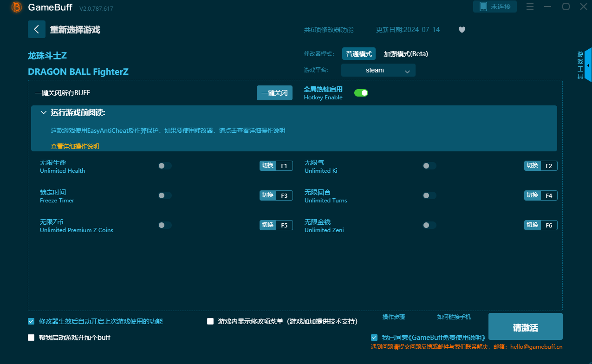Turn on the Freeze Timer switch

point(164,195)
